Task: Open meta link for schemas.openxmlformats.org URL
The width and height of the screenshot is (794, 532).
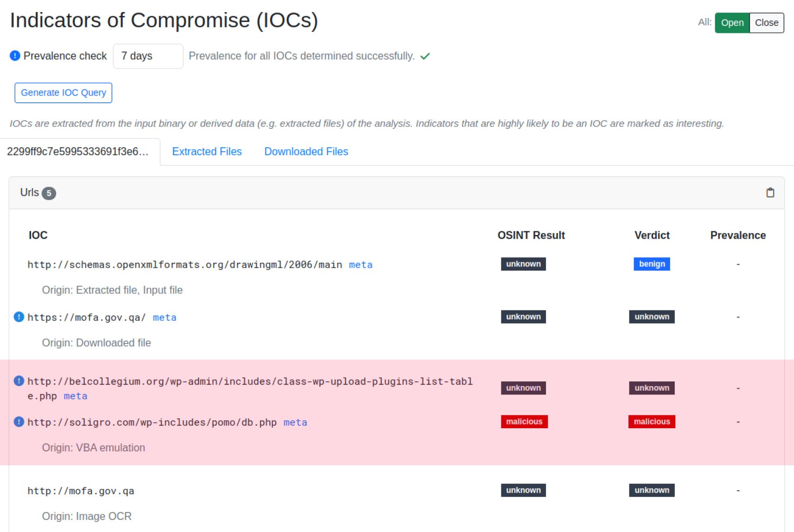Action: (x=360, y=265)
